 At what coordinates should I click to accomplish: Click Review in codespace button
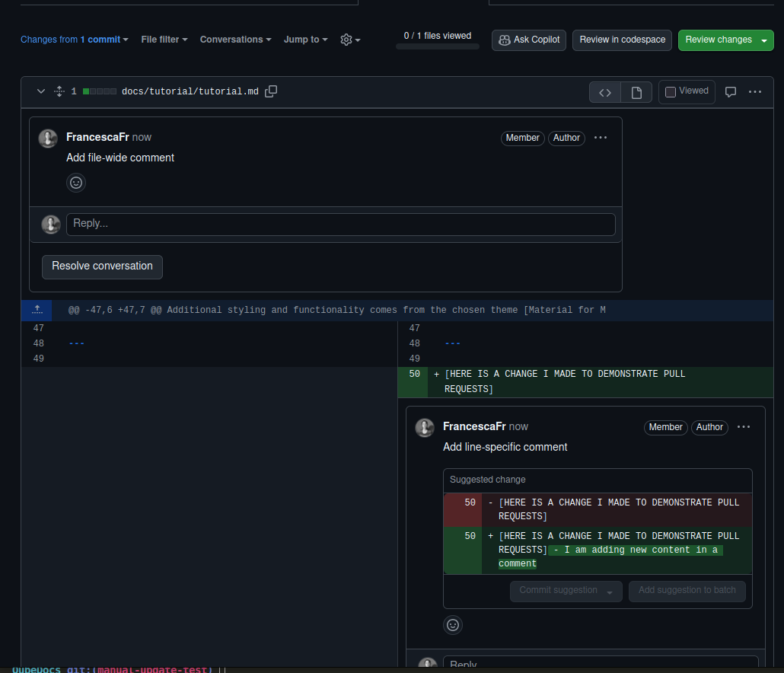pos(622,40)
